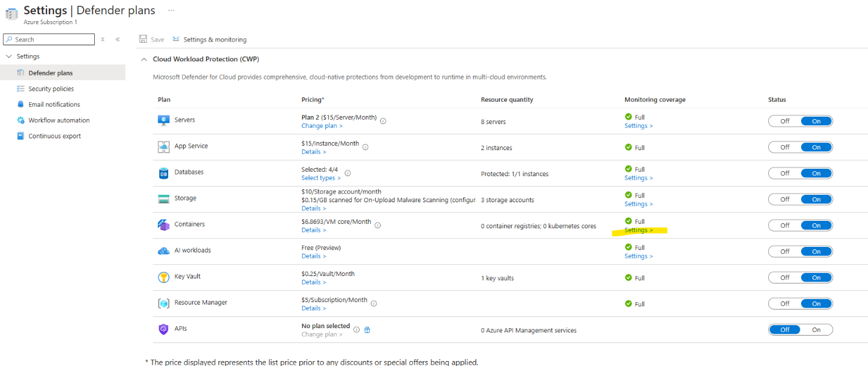Toggle the App Service plan status switch
The image size is (868, 366).
(x=800, y=147)
